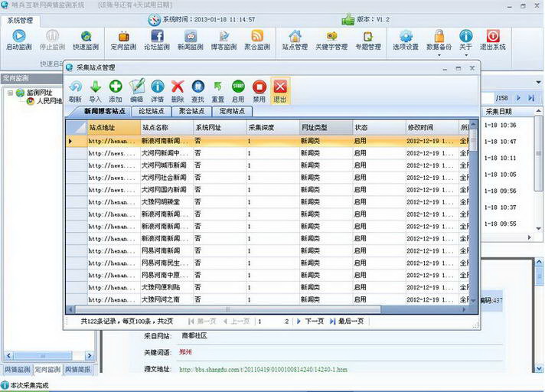Sort by 站点名称 column header
This screenshot has width=545, height=392.
click(167, 128)
